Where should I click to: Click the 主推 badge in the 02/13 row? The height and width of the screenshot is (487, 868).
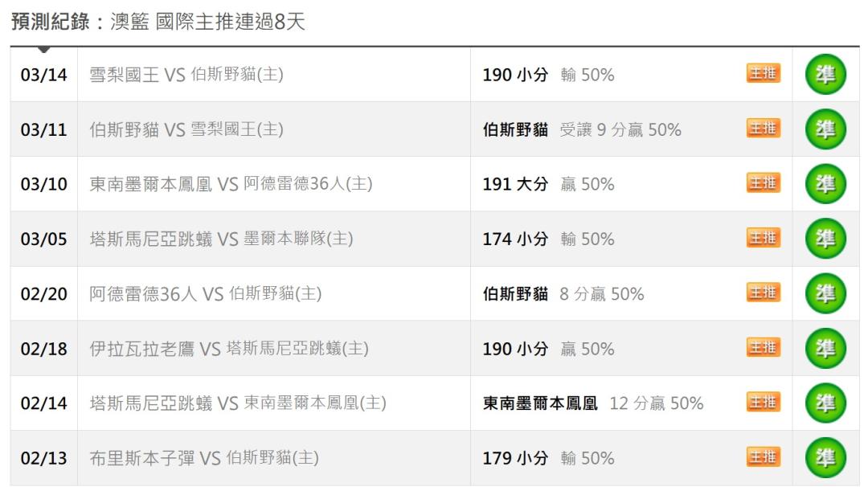763,456
